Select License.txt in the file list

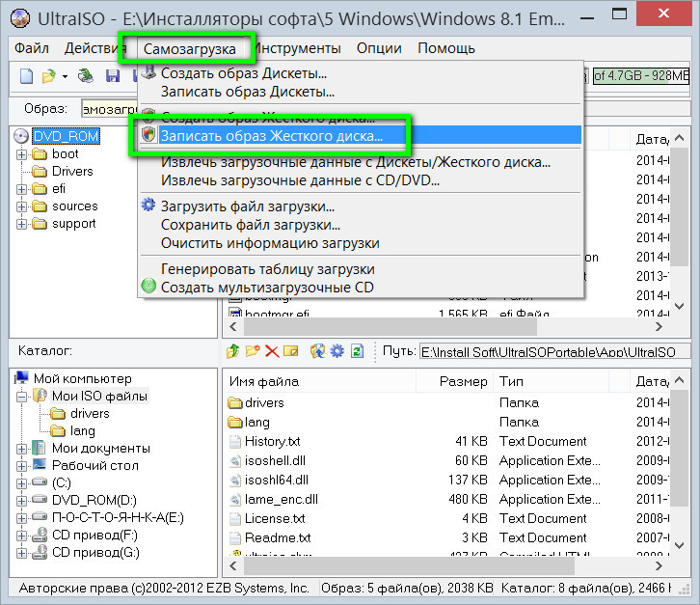275,518
